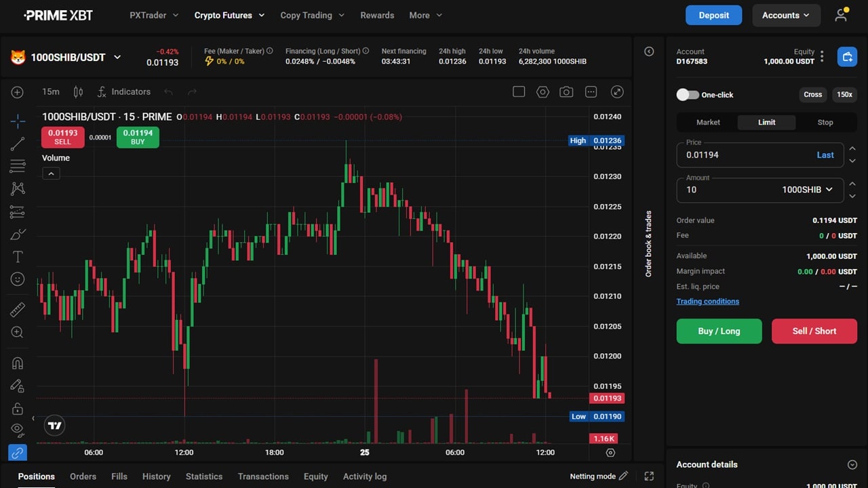Take a chart screenshot with the camera icon
Viewport: 868px width, 488px height.
[x=566, y=91]
